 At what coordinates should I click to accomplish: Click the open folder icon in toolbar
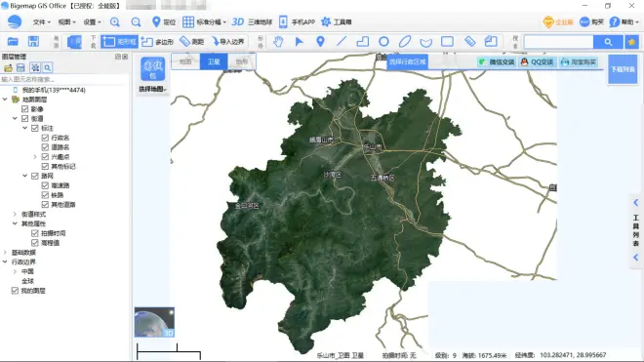(x=13, y=42)
